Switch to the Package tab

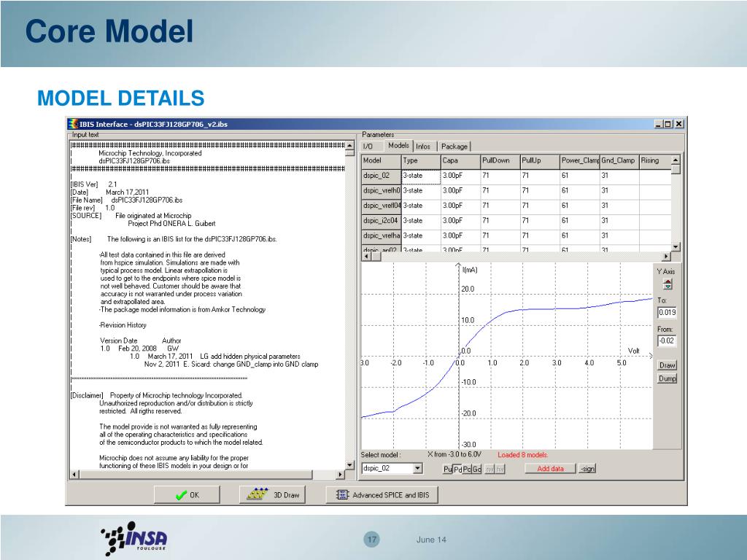click(454, 146)
